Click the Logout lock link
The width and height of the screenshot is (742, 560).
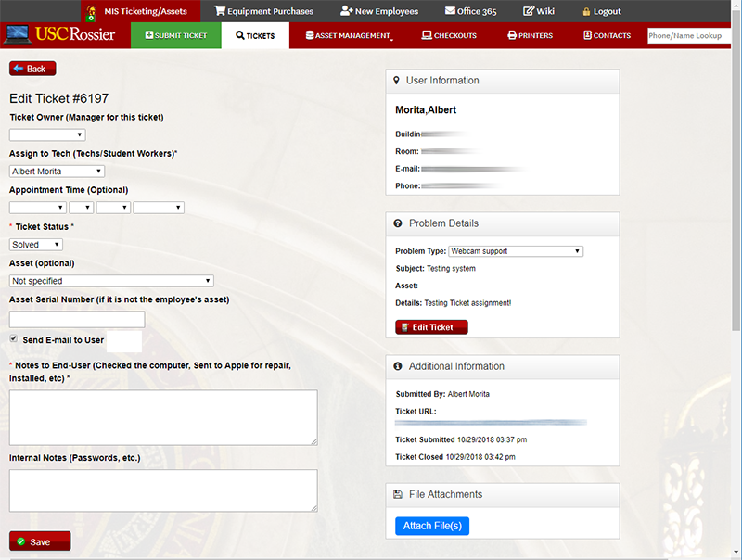pyautogui.click(x=601, y=11)
